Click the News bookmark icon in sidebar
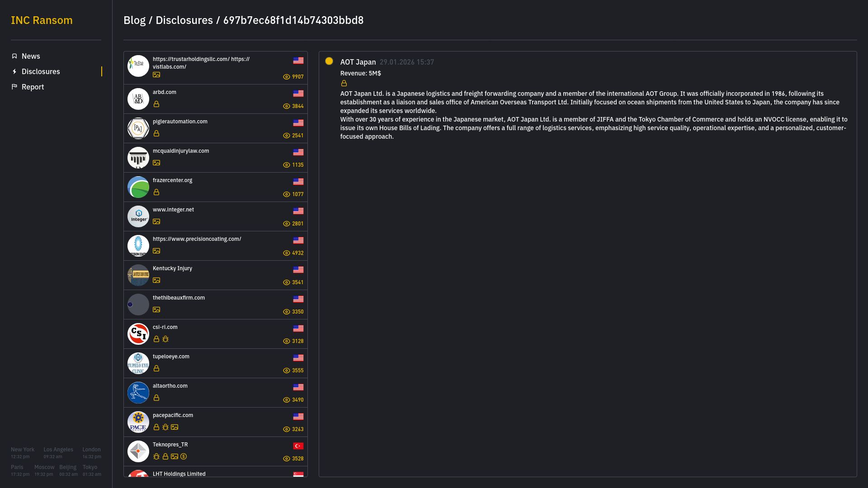Viewport: 868px width, 488px height. [14, 56]
